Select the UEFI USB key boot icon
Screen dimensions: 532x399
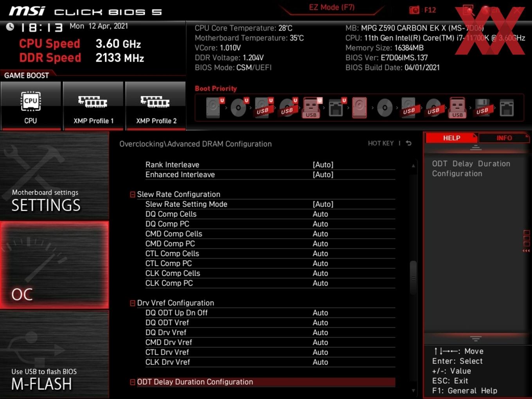point(312,108)
